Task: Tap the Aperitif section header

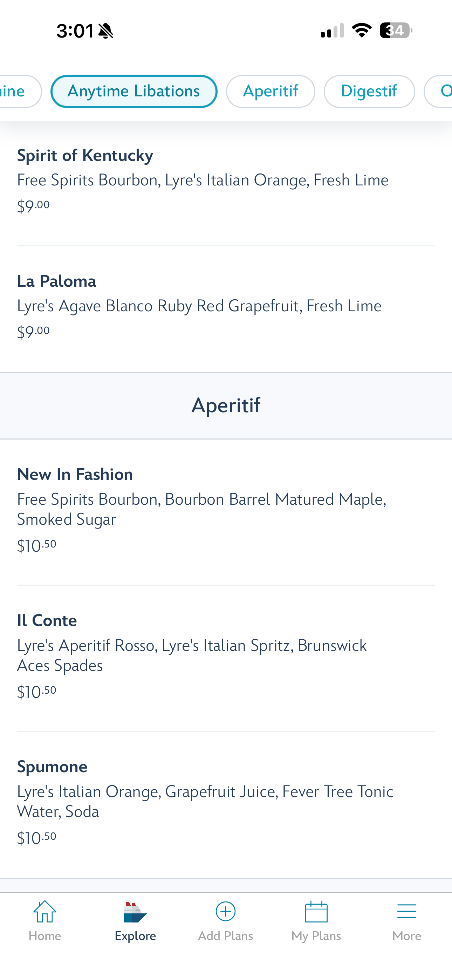Action: click(226, 406)
